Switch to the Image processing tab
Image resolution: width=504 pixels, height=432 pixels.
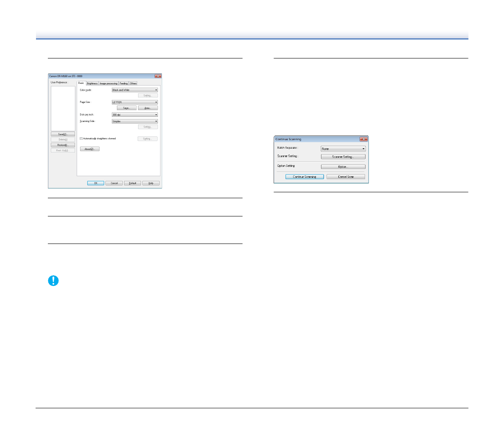click(108, 83)
